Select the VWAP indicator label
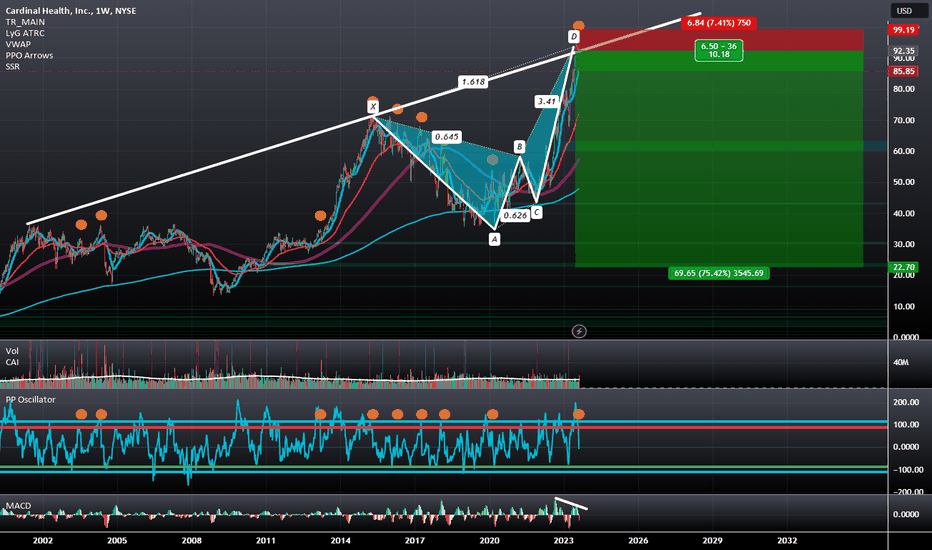 tap(18, 44)
